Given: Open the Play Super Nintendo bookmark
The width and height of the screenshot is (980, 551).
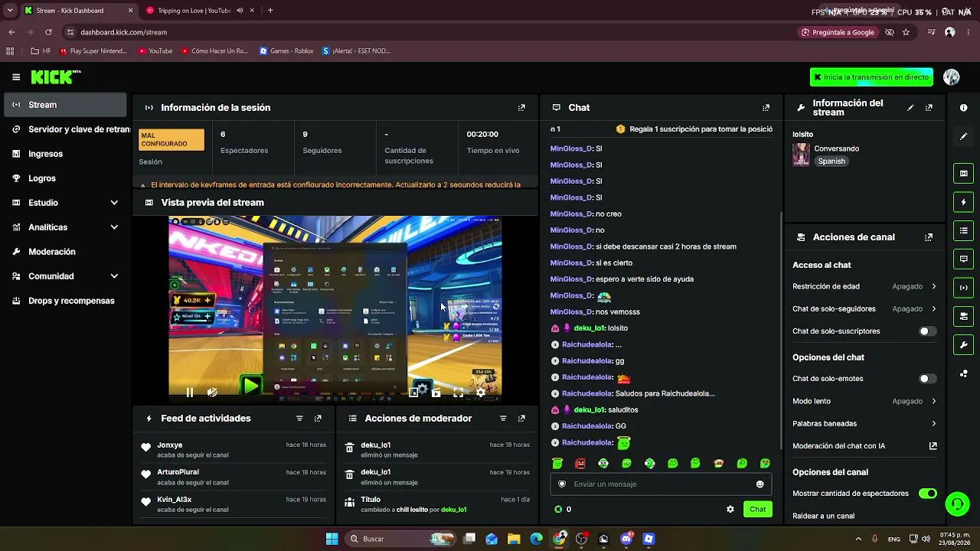Looking at the screenshot, I should point(93,51).
